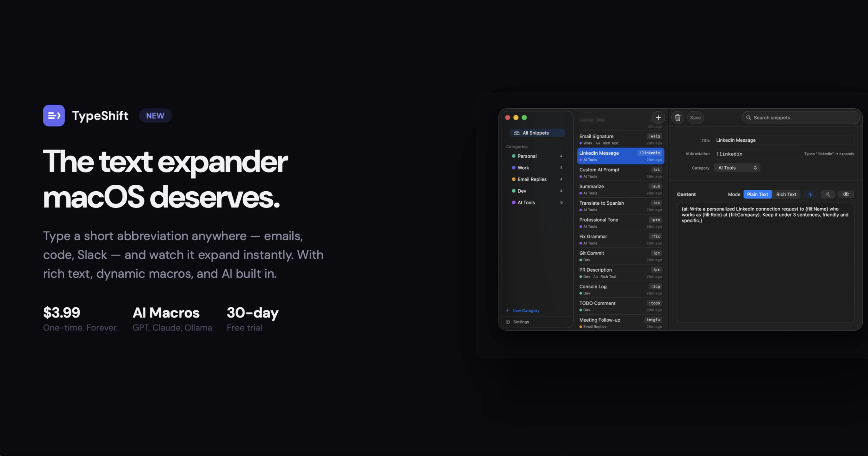Click the Save button
The image size is (868, 456).
(695, 118)
